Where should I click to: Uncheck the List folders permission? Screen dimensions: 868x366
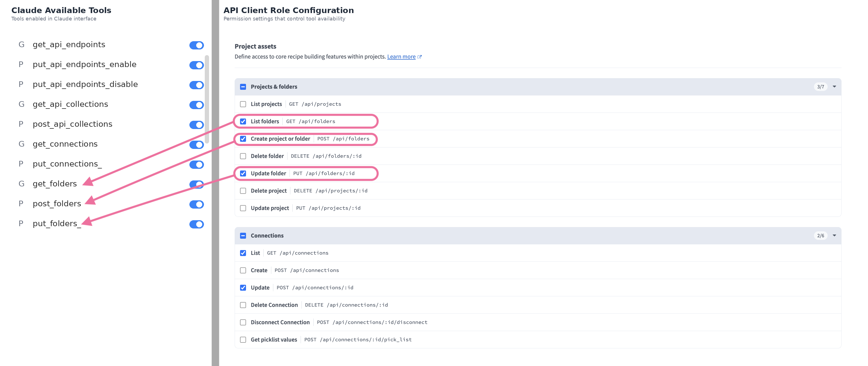[x=243, y=121]
